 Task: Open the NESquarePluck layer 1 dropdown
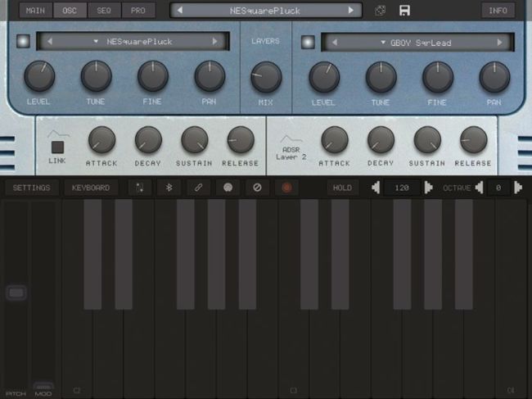click(134, 41)
